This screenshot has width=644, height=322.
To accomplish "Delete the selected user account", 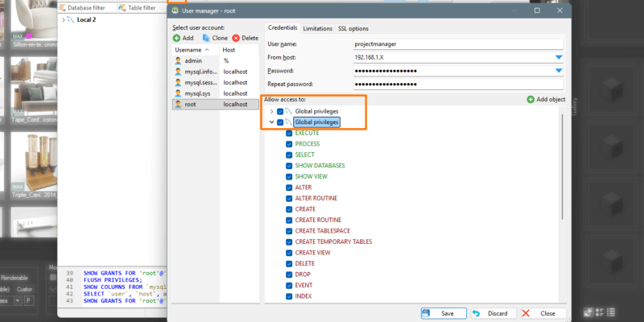I will [246, 38].
